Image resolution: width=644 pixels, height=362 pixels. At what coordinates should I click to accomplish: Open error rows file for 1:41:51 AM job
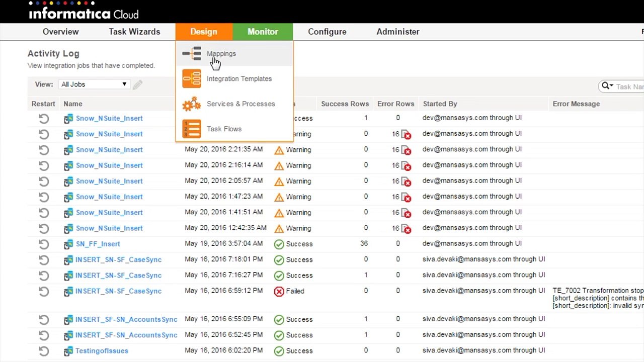(x=406, y=213)
